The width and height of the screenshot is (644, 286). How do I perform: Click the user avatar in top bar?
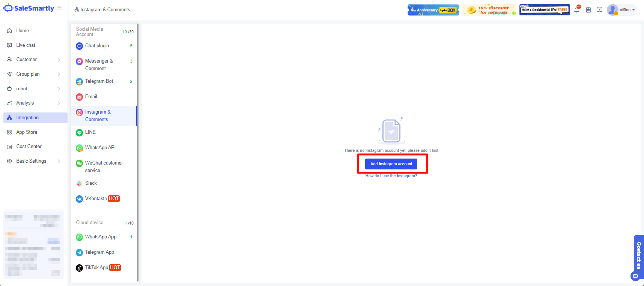(x=612, y=10)
